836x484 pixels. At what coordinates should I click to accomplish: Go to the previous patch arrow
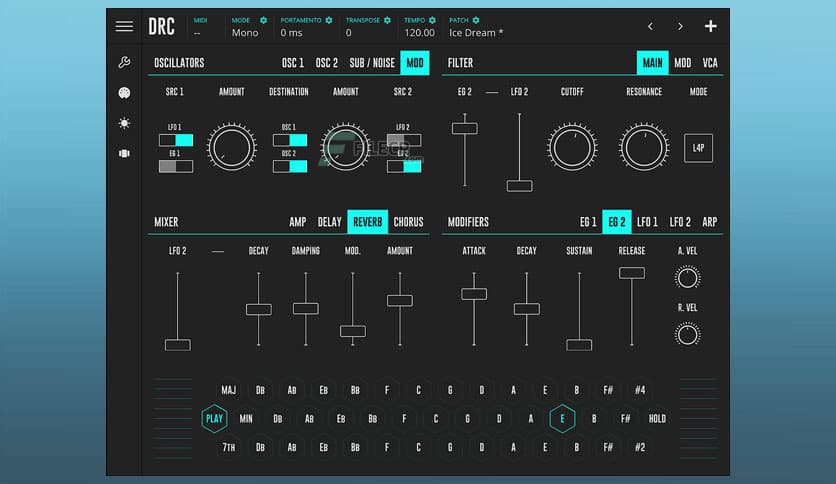point(650,26)
